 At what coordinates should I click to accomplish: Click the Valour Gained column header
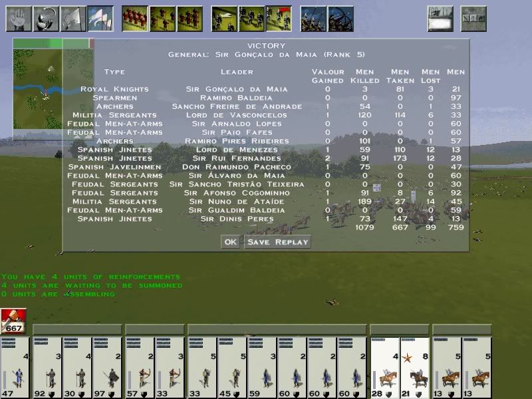328,76
